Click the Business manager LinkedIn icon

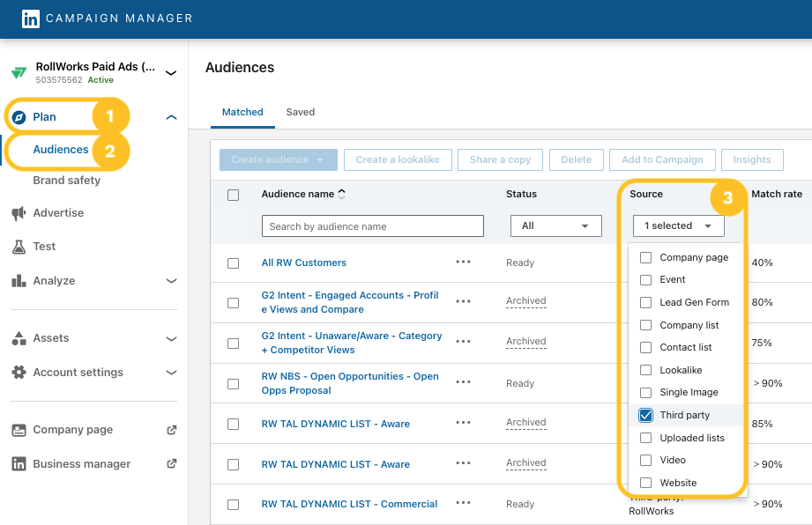pos(19,463)
